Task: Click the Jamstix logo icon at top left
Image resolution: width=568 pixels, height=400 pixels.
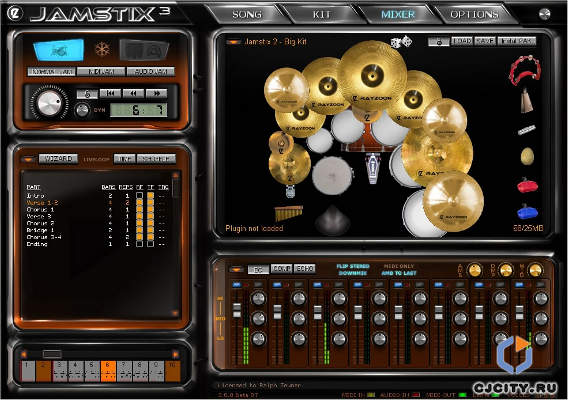Action: point(15,13)
